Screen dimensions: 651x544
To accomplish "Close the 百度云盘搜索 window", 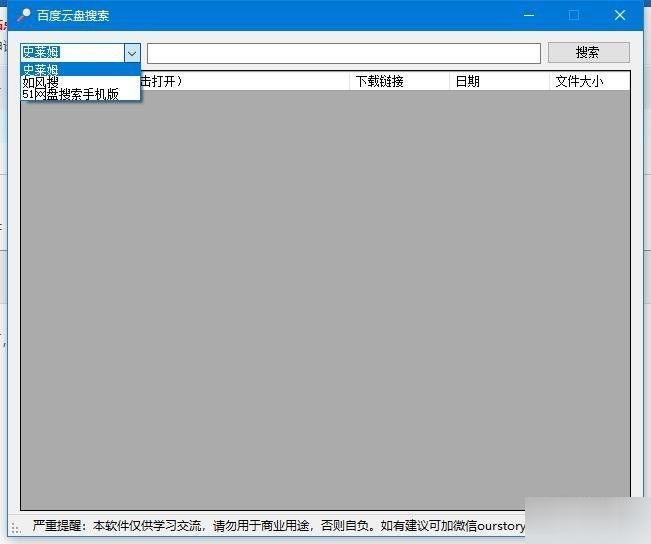I will point(620,15).
